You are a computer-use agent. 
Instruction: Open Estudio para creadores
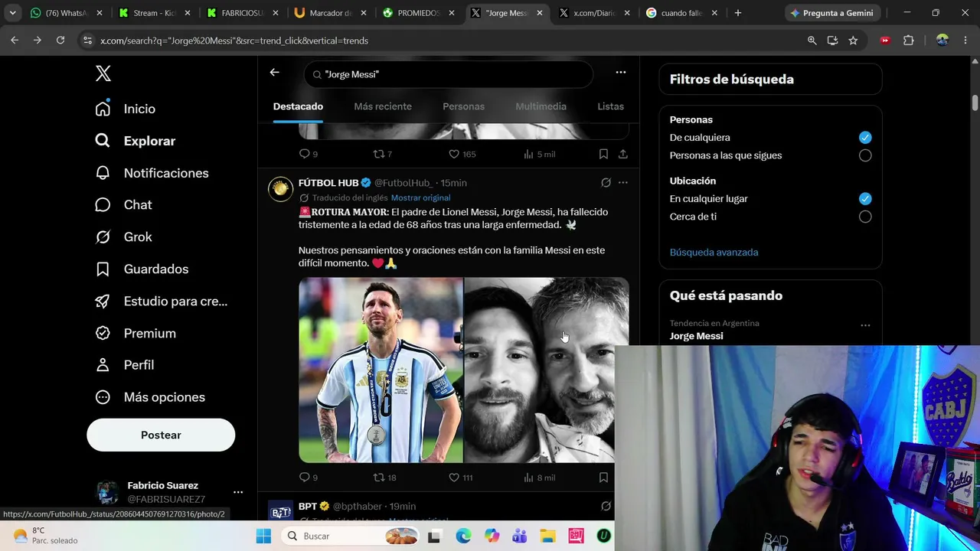161,302
